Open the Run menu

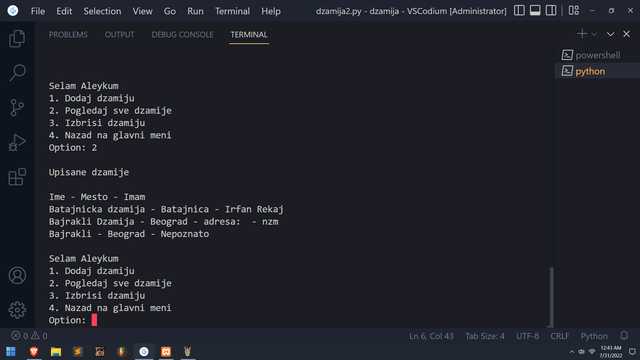195,11
